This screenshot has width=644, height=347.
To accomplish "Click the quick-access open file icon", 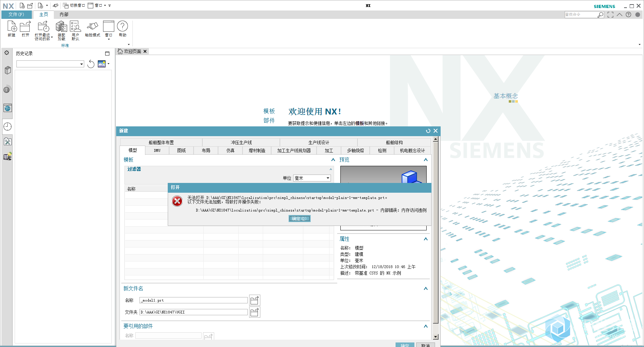I will point(30,6).
